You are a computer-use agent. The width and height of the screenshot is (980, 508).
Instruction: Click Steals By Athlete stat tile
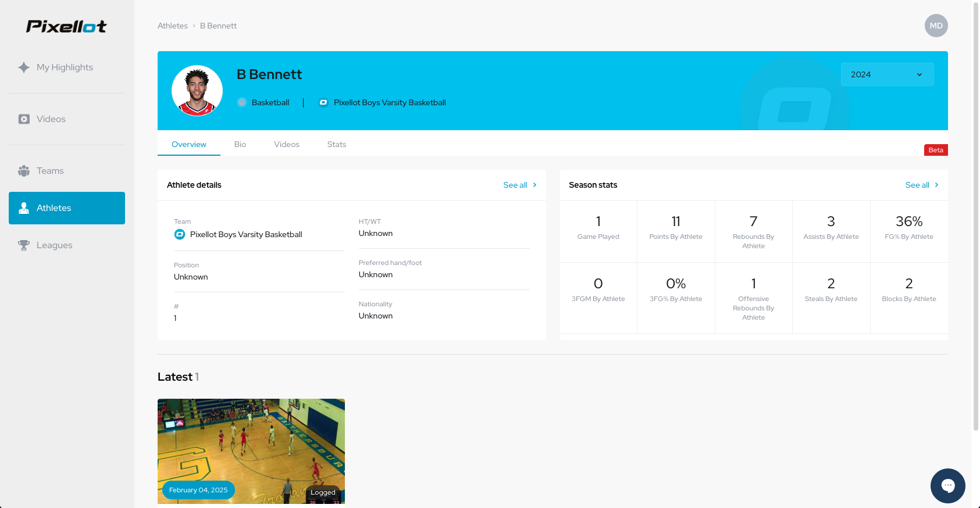[x=831, y=298]
